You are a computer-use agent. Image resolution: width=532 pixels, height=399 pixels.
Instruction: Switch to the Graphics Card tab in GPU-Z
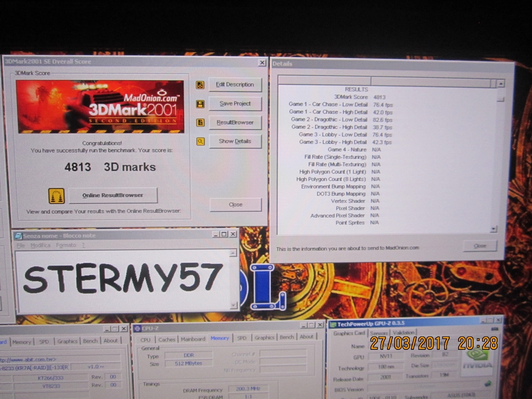(x=349, y=333)
